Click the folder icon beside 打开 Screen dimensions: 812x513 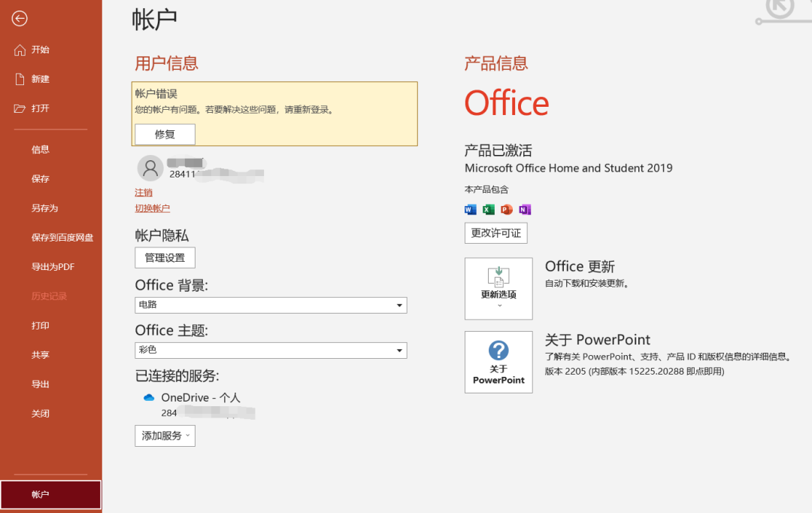click(x=20, y=108)
